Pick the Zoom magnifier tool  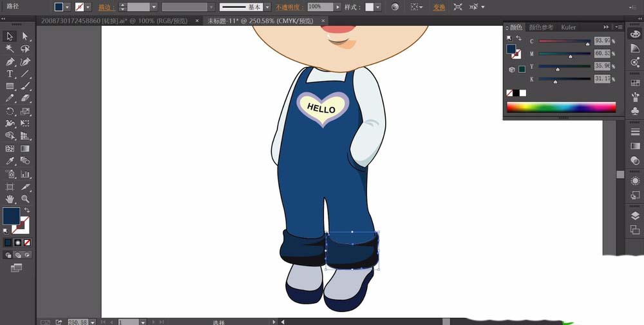coord(25,199)
